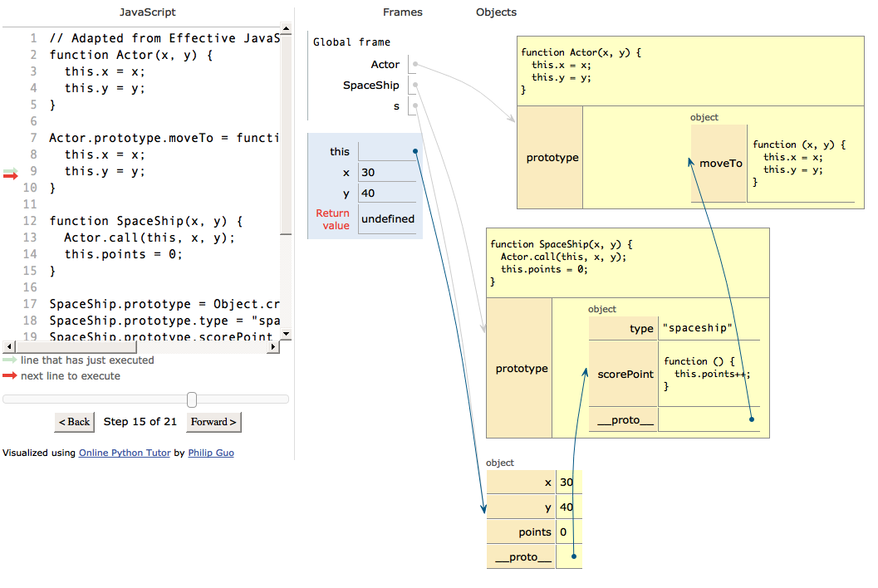Screen dimensions: 878x588
Task: Click the SpaceShip pointer dot in Global frame
Action: coord(415,85)
